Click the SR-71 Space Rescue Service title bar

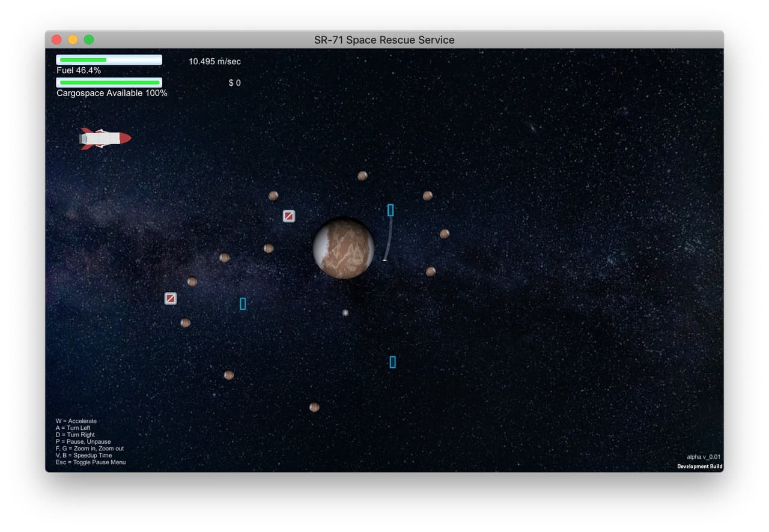(x=384, y=40)
